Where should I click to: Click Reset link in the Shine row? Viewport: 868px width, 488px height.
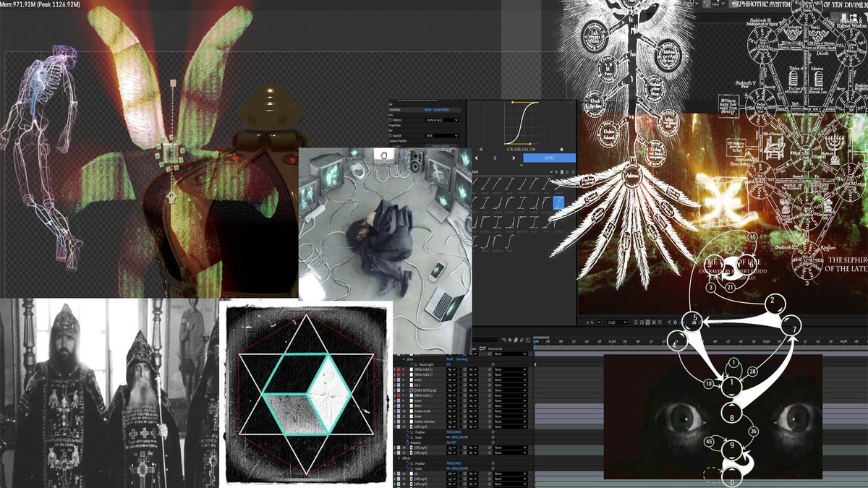tap(450, 359)
